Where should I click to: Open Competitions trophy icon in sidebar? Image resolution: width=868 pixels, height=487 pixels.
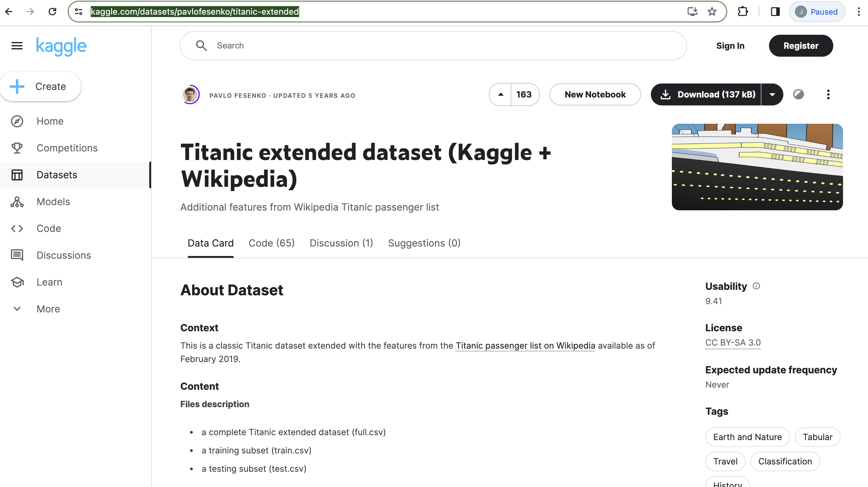(17, 148)
